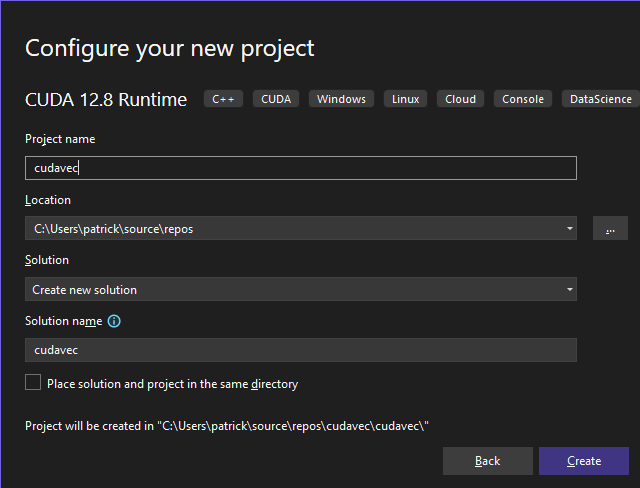Expand the Solution dropdown arrow

(570, 289)
